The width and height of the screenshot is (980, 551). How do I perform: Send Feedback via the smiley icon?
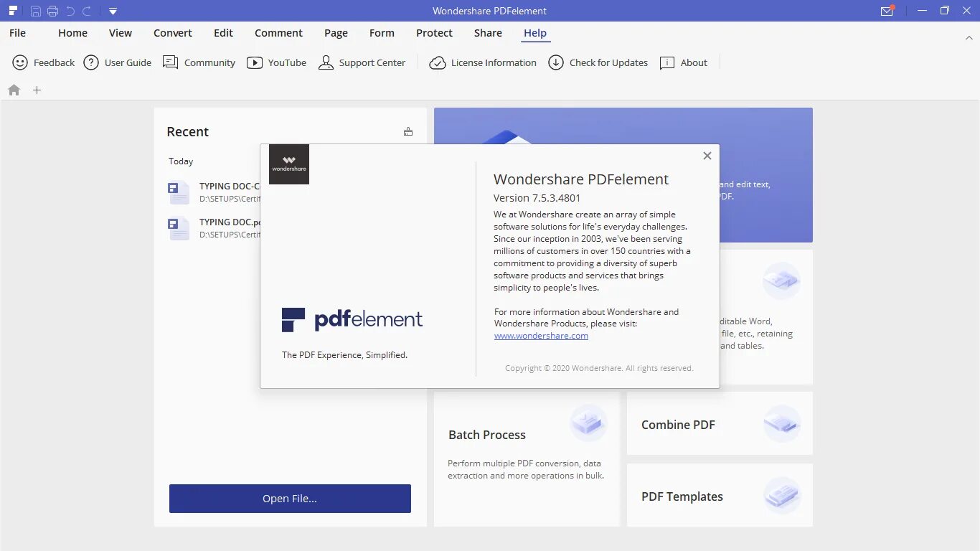43,63
